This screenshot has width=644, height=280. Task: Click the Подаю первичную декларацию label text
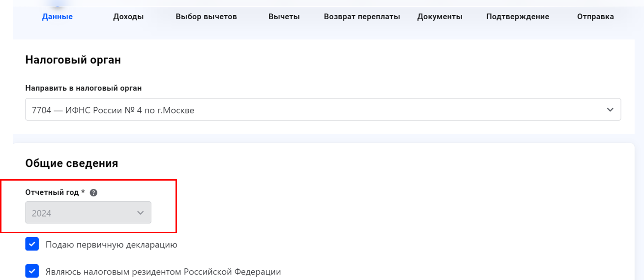click(x=111, y=245)
